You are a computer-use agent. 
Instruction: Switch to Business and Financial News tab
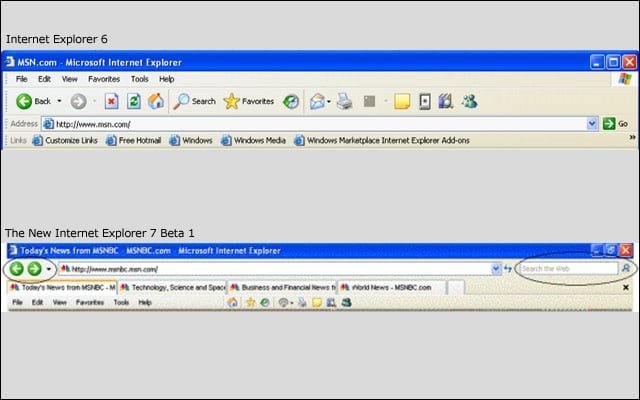[x=282, y=287]
